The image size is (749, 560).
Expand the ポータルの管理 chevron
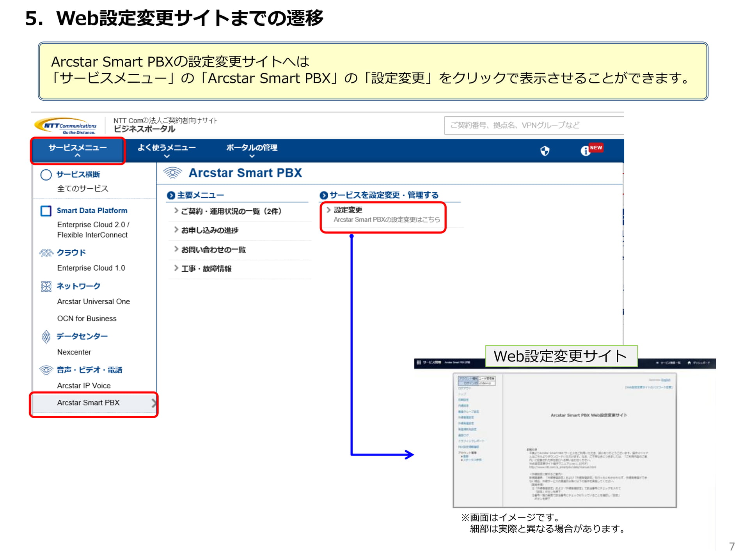click(252, 156)
